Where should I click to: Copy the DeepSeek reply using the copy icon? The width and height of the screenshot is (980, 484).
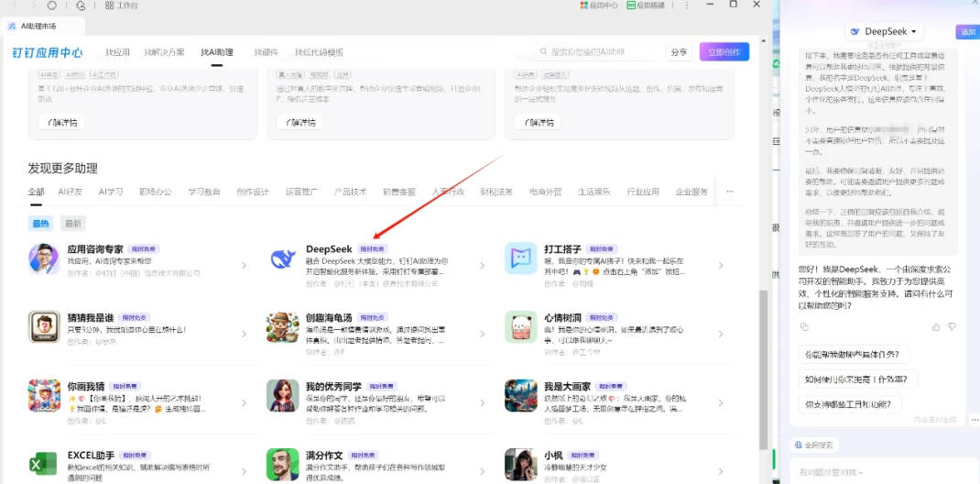804,327
